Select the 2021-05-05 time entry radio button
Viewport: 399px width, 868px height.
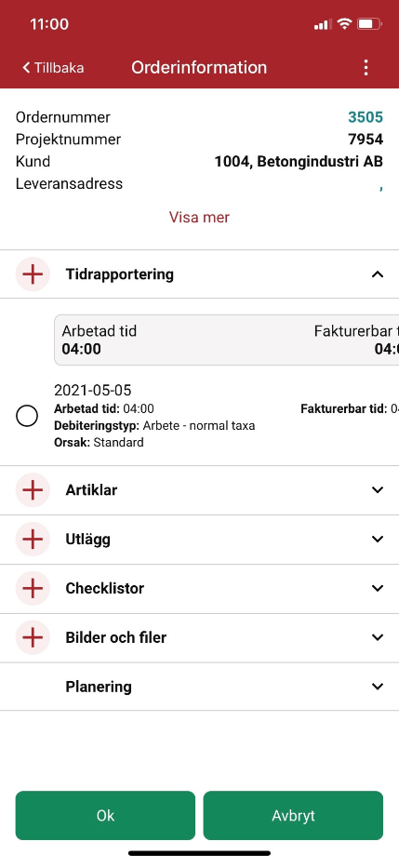coord(27,416)
